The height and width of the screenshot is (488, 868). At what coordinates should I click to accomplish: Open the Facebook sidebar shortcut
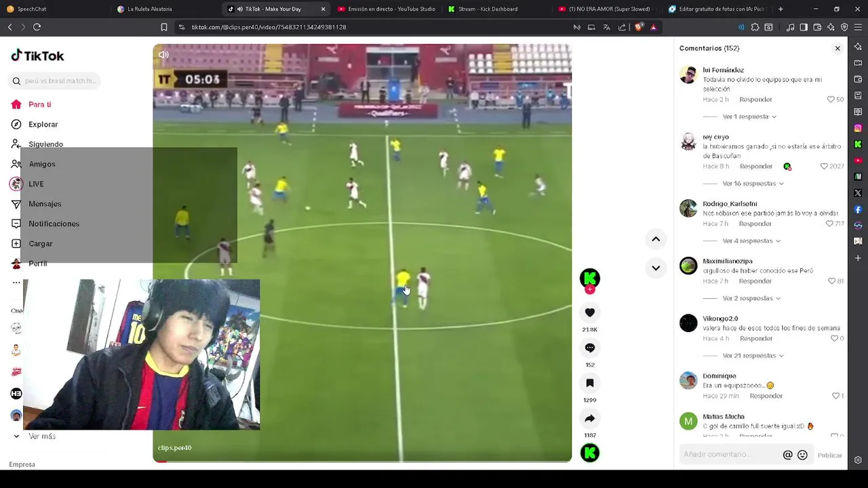coord(858,209)
